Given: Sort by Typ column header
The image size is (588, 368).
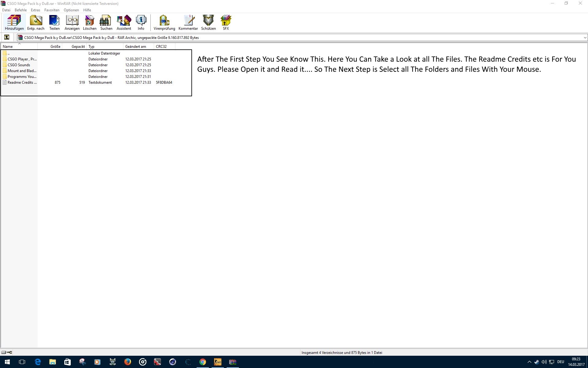Looking at the screenshot, I should pyautogui.click(x=105, y=47).
